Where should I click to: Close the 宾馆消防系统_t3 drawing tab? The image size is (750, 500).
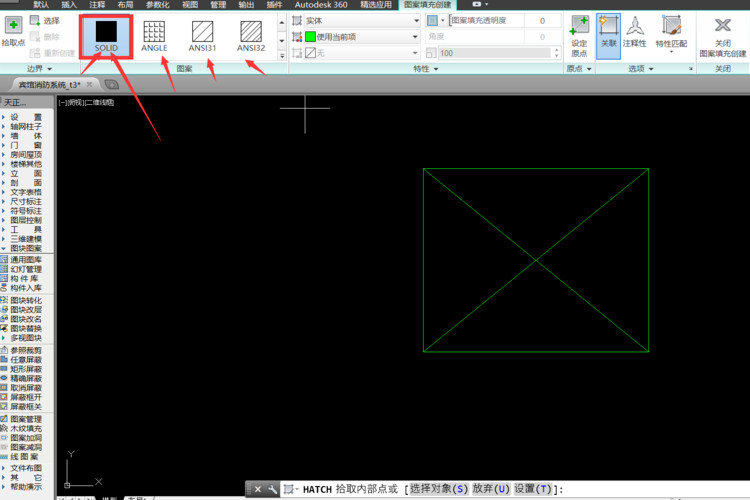tap(89, 84)
